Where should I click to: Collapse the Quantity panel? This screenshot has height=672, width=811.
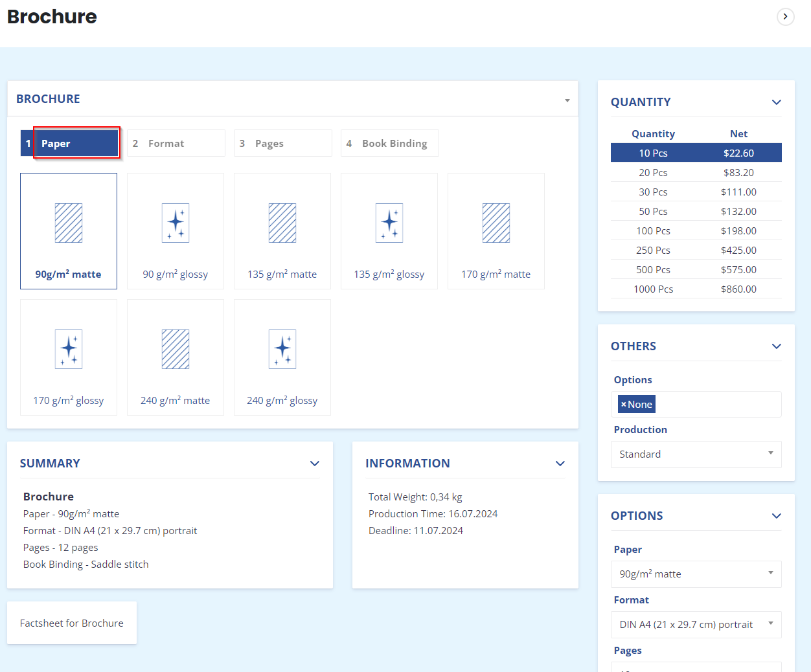[777, 102]
